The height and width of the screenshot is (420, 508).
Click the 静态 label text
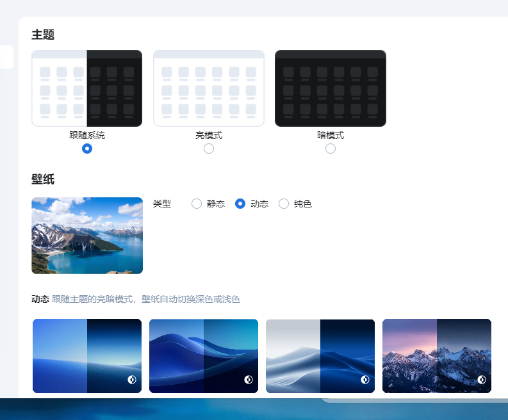click(216, 204)
